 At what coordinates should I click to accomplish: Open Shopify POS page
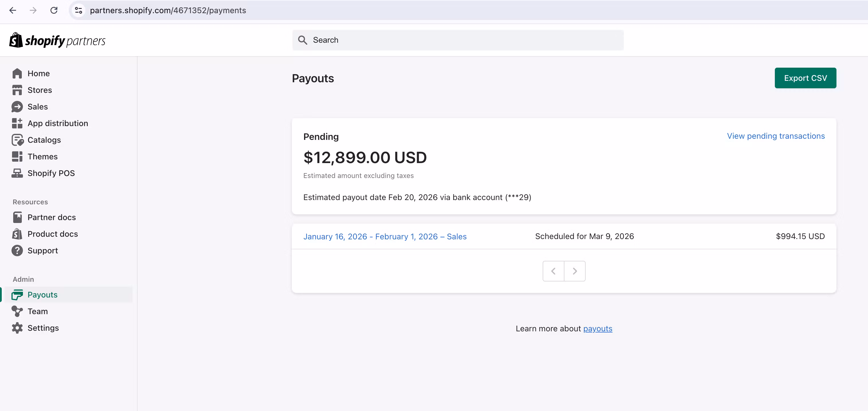51,173
